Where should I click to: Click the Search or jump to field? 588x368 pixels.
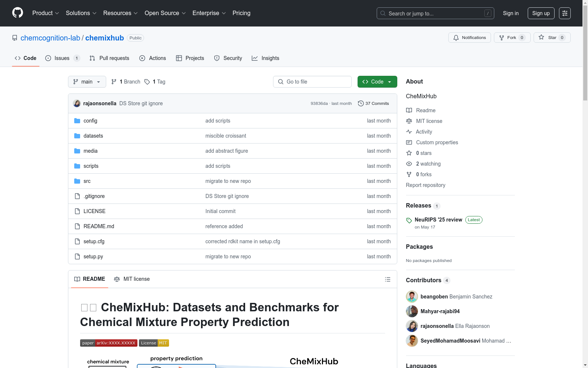pyautogui.click(x=435, y=13)
